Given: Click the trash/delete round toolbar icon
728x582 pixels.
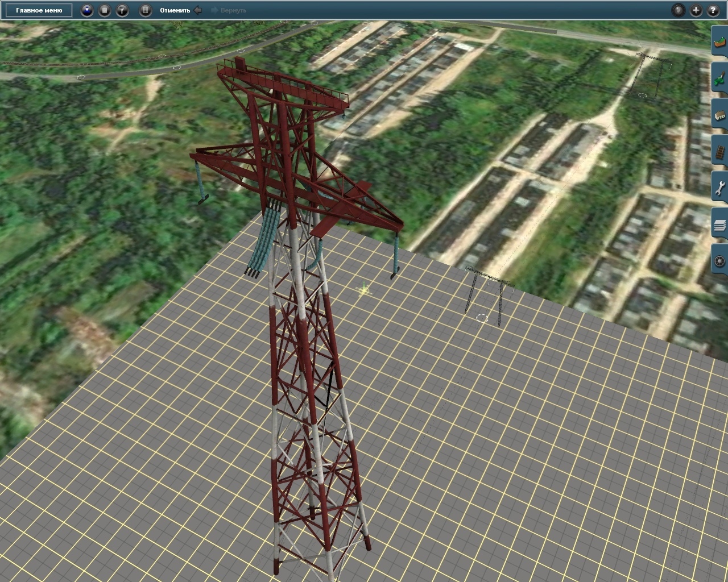Looking at the screenshot, I should (x=105, y=10).
